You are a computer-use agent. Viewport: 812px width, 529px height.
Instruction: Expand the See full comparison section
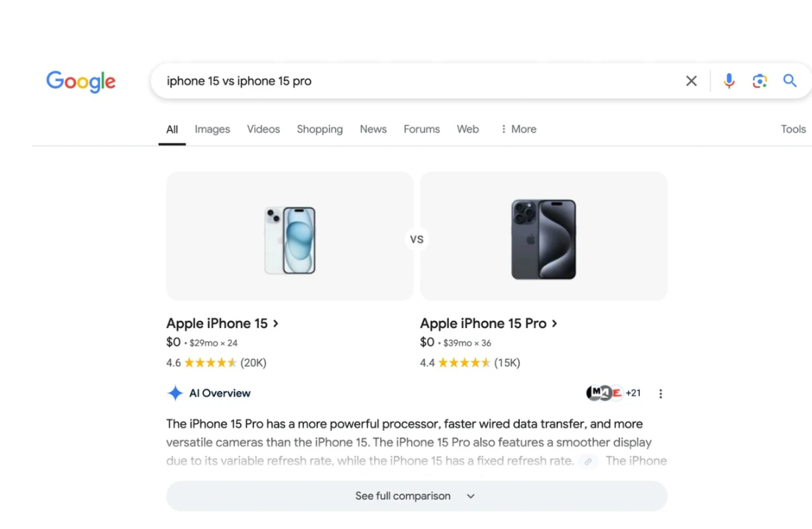[416, 496]
